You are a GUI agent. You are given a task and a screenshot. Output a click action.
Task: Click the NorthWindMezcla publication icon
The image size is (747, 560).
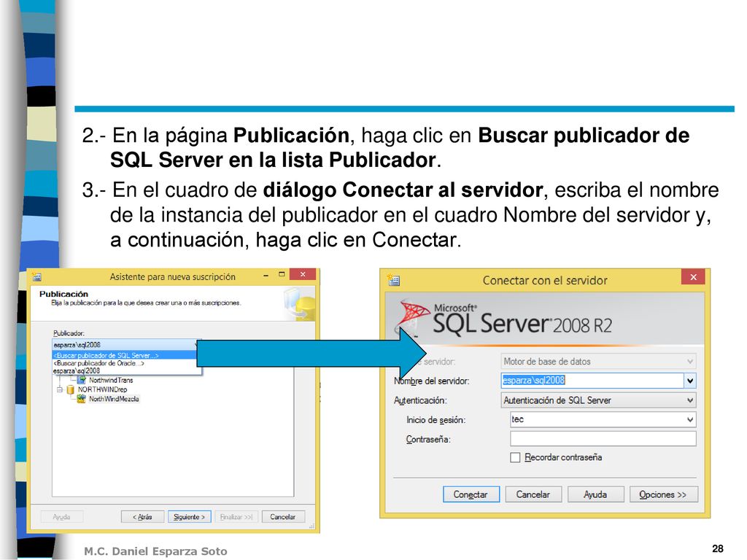[x=82, y=399]
